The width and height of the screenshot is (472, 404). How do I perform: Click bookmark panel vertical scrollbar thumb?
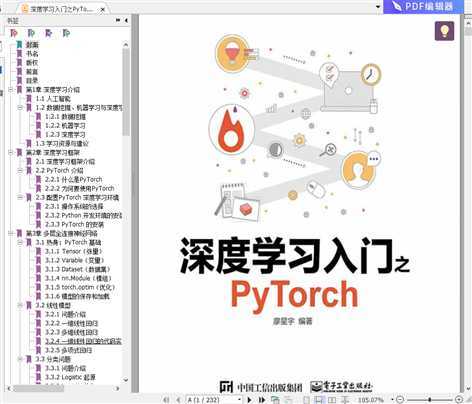click(126, 92)
